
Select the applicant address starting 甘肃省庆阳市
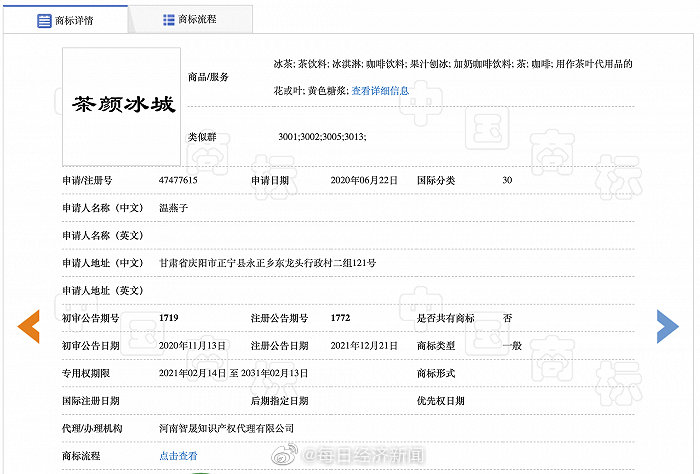click(x=267, y=263)
